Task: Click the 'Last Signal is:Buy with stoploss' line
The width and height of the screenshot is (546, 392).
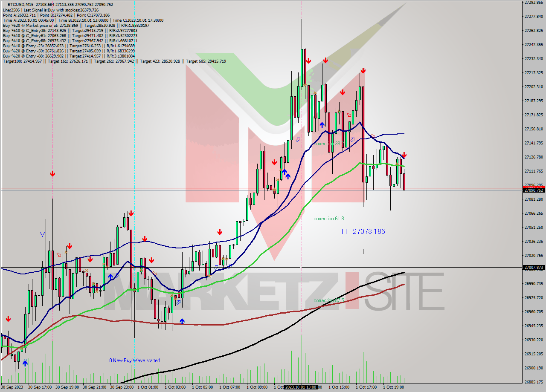Action: [61, 10]
